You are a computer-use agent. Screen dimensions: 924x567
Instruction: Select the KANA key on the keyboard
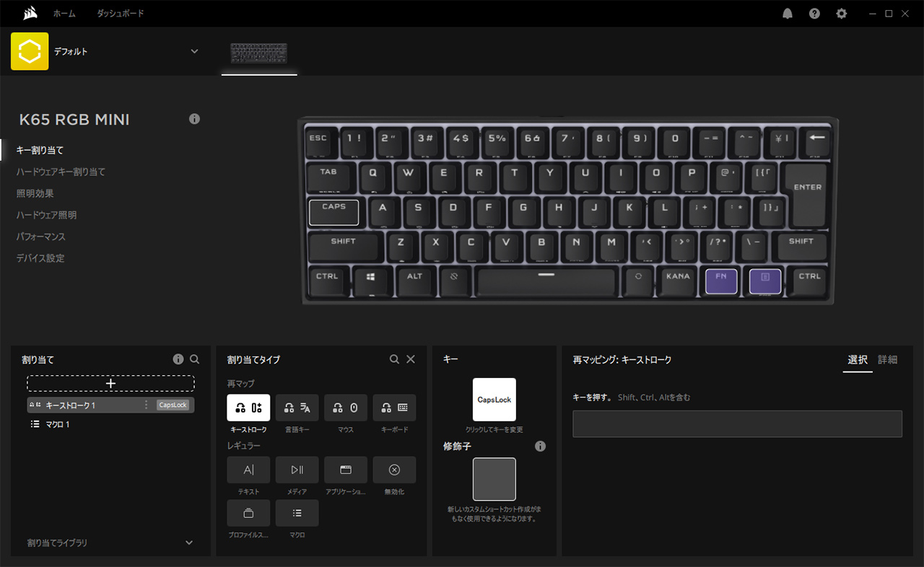[x=678, y=281]
